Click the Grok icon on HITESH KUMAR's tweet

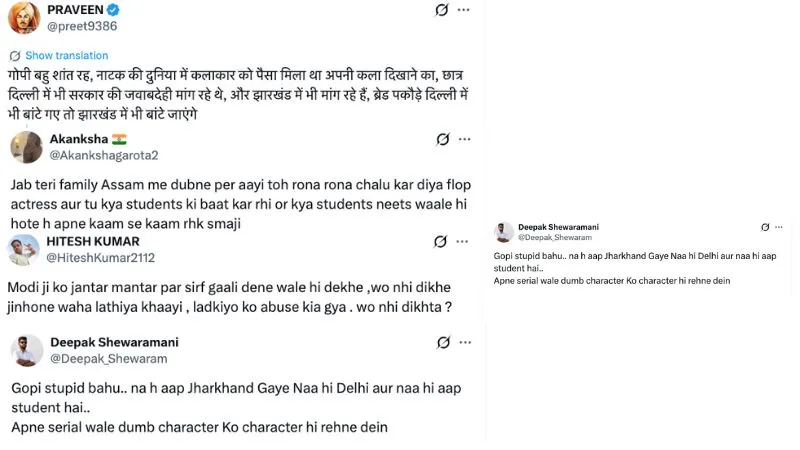(440, 241)
